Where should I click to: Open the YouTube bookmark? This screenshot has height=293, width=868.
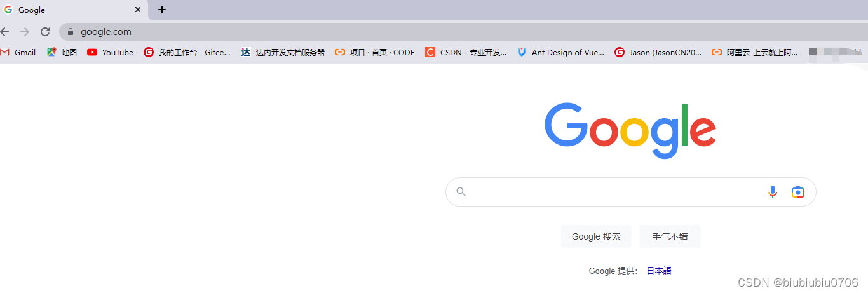coord(110,53)
